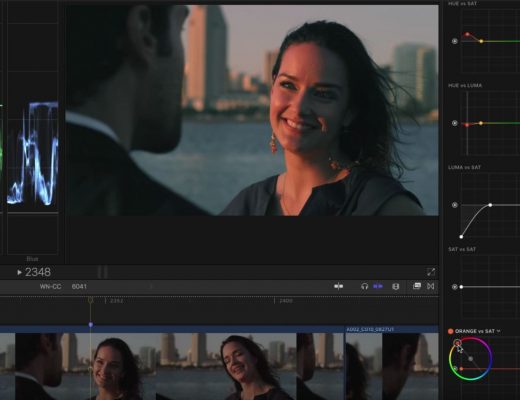Click the yellow control point on HUE vs SAT curve
This screenshot has height=400, width=520.
[481, 41]
